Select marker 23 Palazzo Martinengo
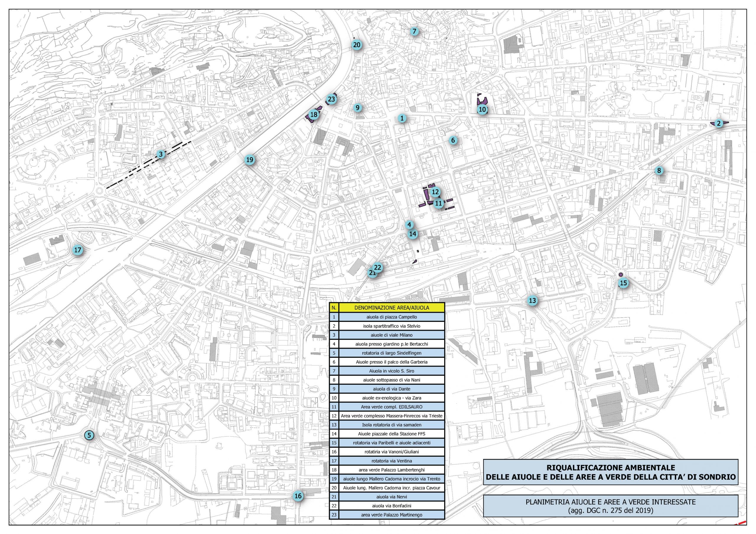 coord(331,99)
